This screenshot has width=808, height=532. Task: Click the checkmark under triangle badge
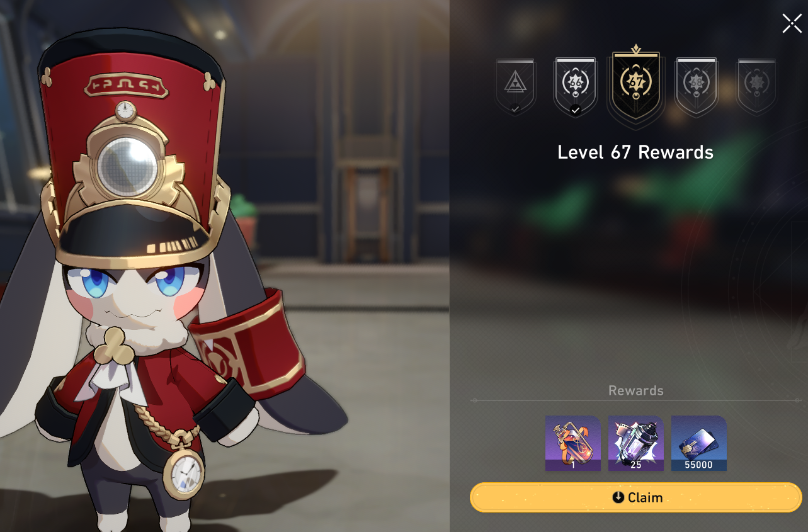[515, 109]
